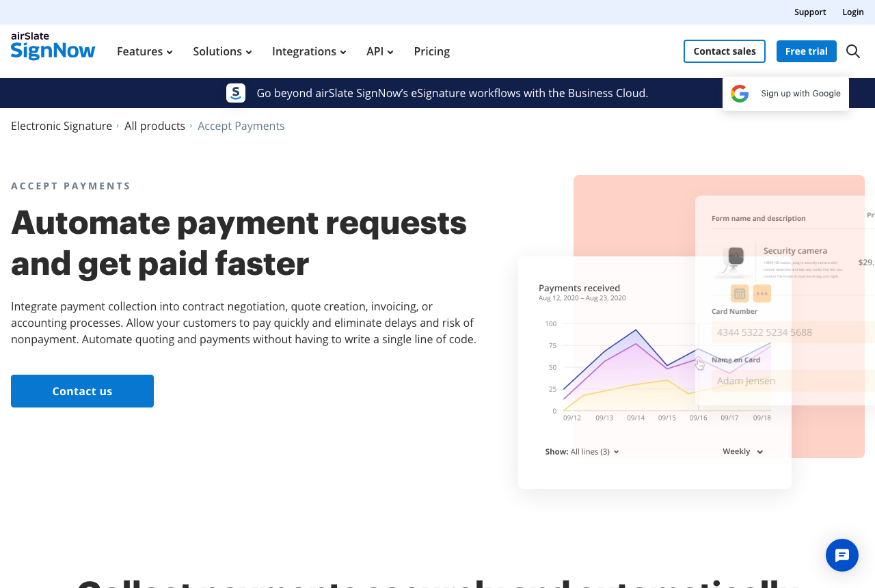The width and height of the screenshot is (875, 588).
Task: Click the airSlate SignNow logo
Action: coord(53,46)
